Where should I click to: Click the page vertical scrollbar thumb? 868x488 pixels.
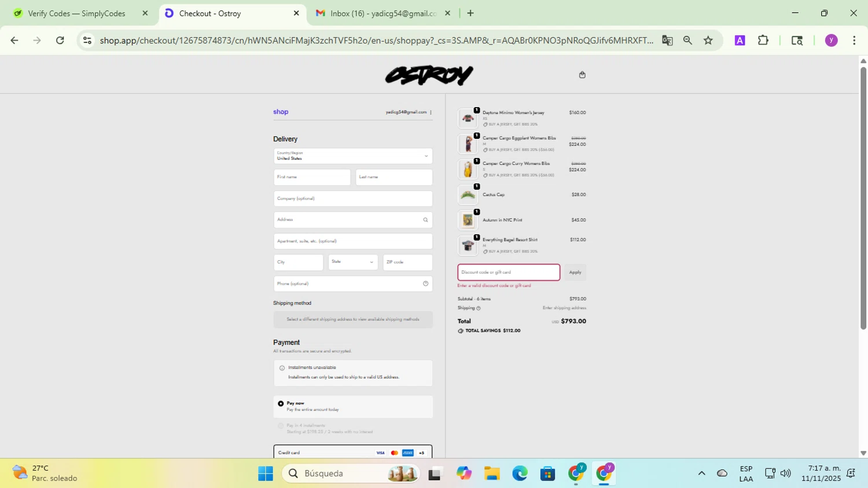click(x=863, y=198)
